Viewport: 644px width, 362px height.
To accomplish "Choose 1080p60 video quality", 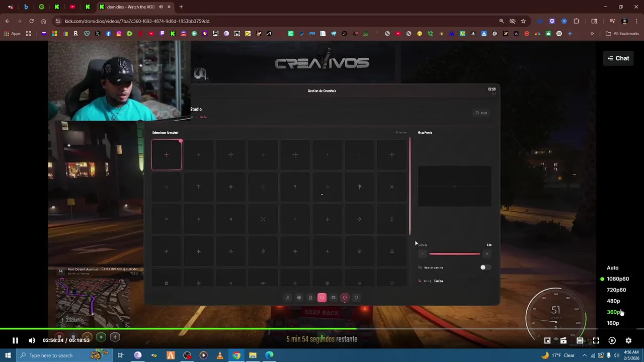I will pos(617,279).
